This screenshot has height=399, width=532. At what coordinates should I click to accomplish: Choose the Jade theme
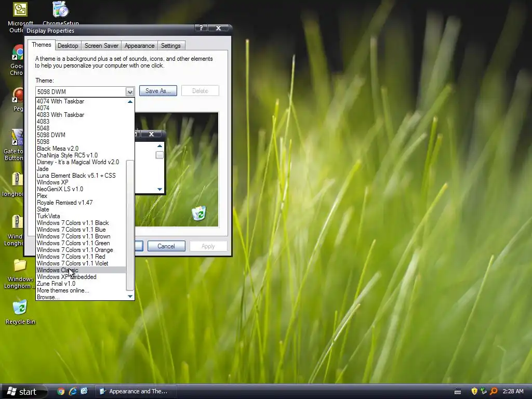pos(81,169)
